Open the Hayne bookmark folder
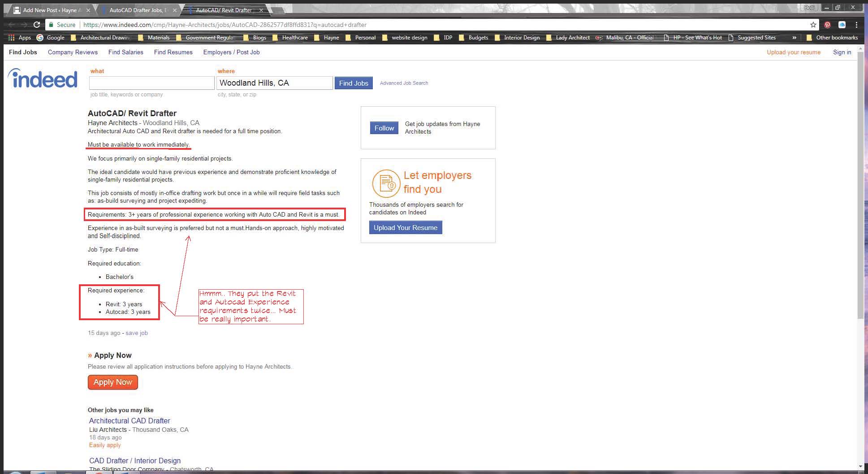Screen dimensions: 868x474 (327, 38)
